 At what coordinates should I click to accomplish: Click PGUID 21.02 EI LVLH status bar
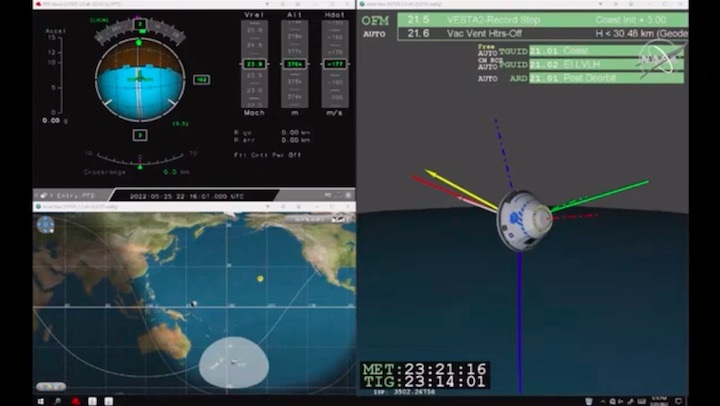pyautogui.click(x=606, y=64)
